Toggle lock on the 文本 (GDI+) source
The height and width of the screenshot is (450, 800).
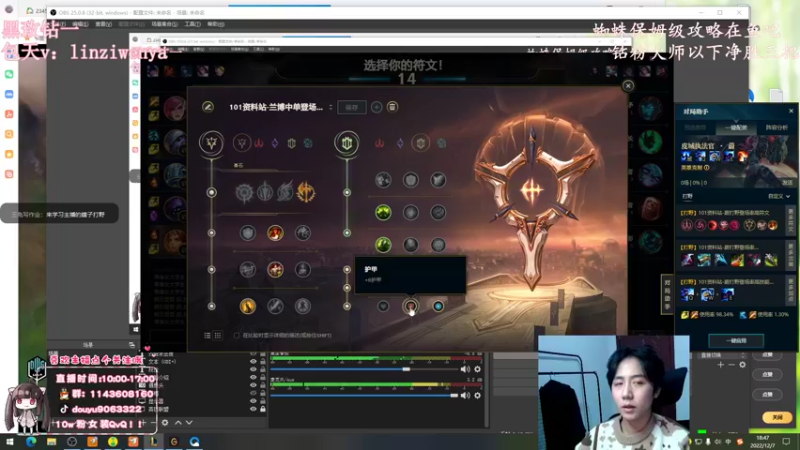coord(263,362)
